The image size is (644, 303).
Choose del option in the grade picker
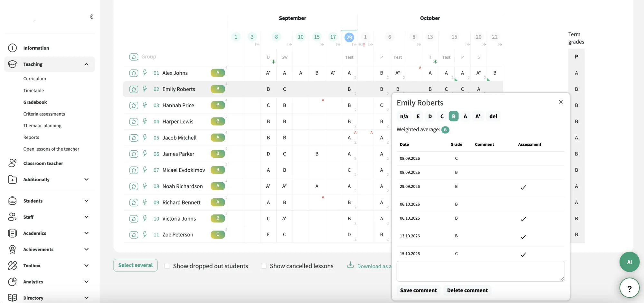point(493,116)
